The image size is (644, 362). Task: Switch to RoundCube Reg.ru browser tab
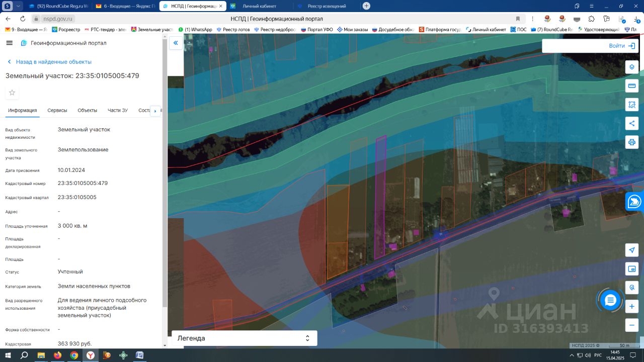point(58,6)
